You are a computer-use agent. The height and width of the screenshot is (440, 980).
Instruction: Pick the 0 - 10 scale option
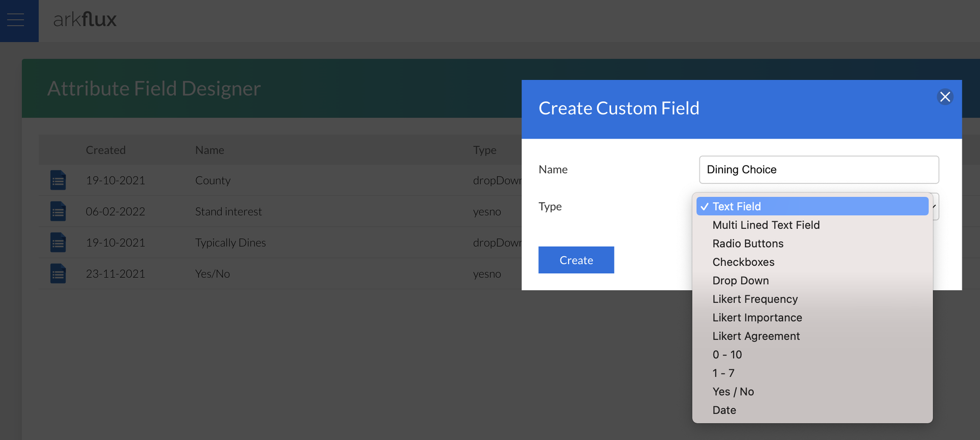coord(727,355)
